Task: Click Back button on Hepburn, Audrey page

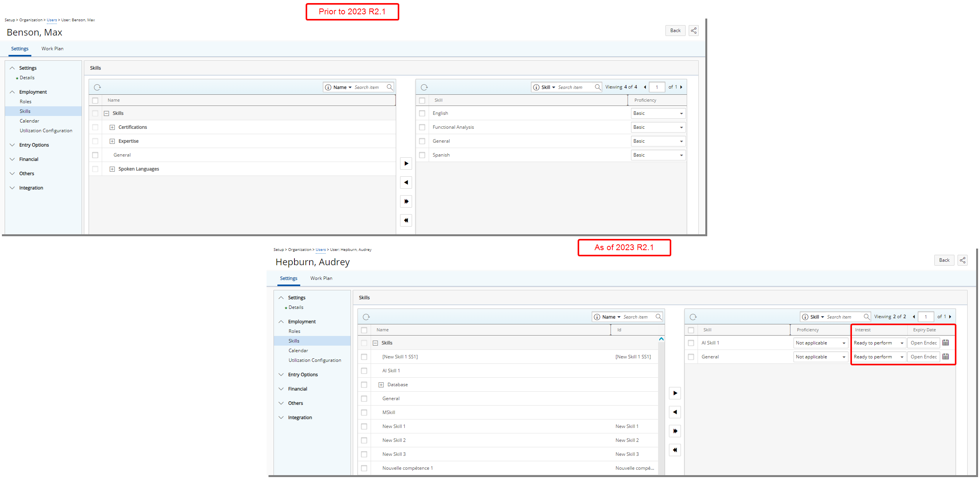Action: pos(944,260)
